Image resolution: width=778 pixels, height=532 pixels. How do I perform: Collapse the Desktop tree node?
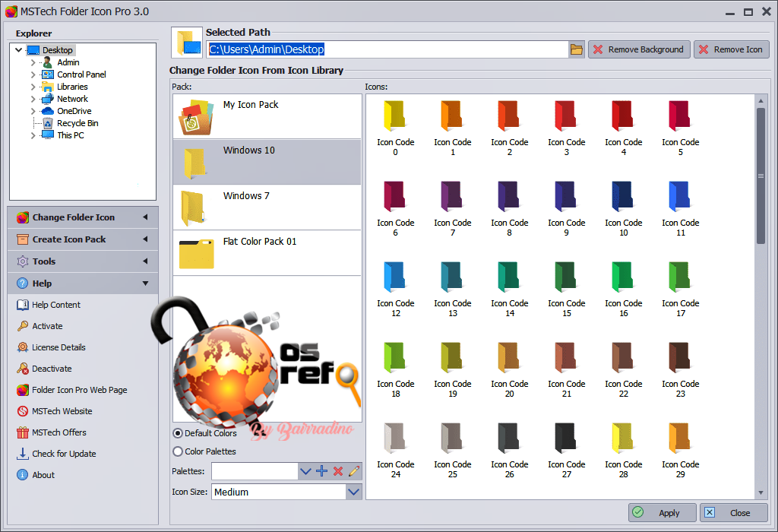(x=19, y=50)
